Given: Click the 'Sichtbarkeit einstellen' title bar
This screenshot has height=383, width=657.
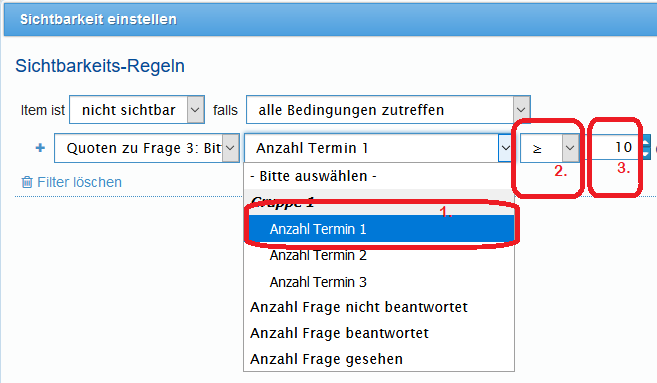Looking at the screenshot, I should (x=330, y=19).
